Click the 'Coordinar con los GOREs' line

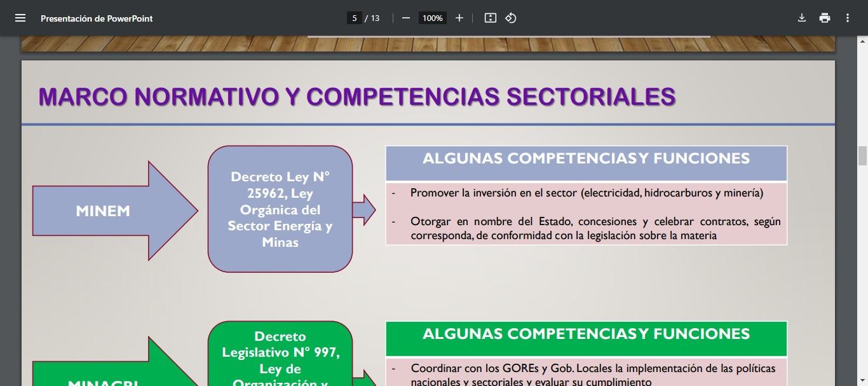(593, 375)
